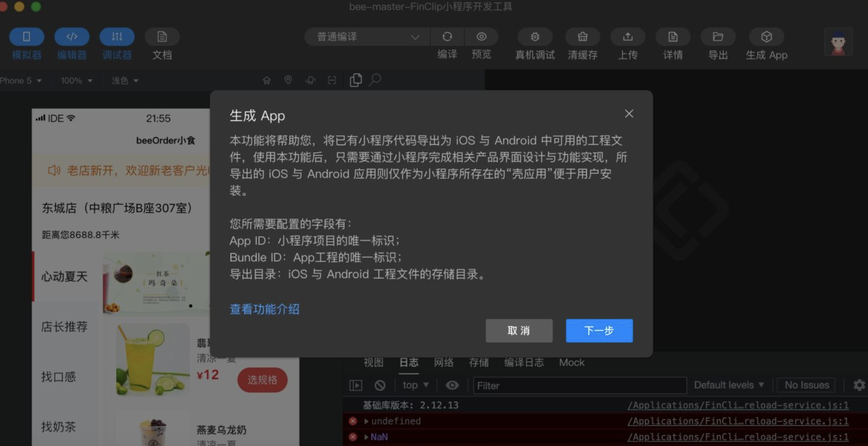Image resolution: width=868 pixels, height=446 pixels.
Task: Select the 找奶茶 category in the simulator
Action: click(x=64, y=427)
